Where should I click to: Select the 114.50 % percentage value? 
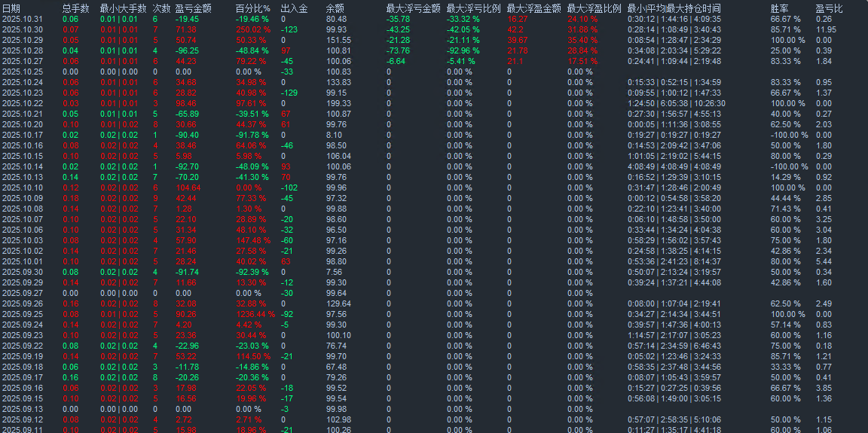point(252,356)
